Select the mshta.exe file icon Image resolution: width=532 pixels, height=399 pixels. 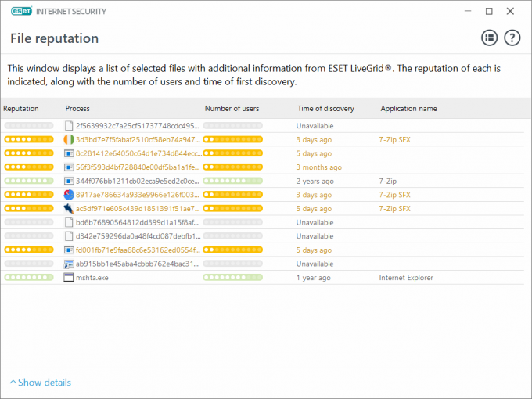(69, 278)
